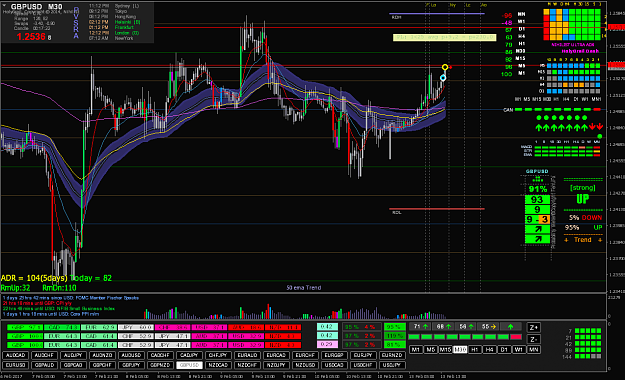Click the box showing 56 with green arrow
This screenshot has height=380, width=625.
point(466,327)
